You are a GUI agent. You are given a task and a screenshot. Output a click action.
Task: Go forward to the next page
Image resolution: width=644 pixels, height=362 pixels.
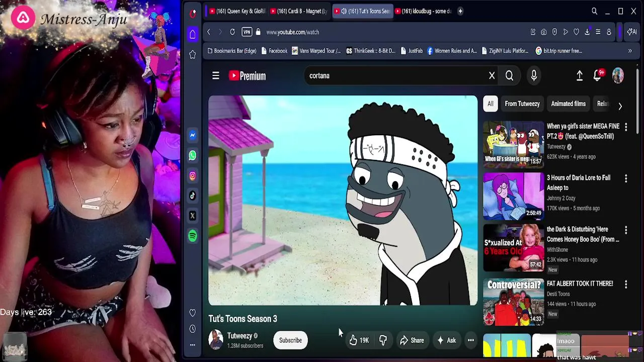pos(220,32)
